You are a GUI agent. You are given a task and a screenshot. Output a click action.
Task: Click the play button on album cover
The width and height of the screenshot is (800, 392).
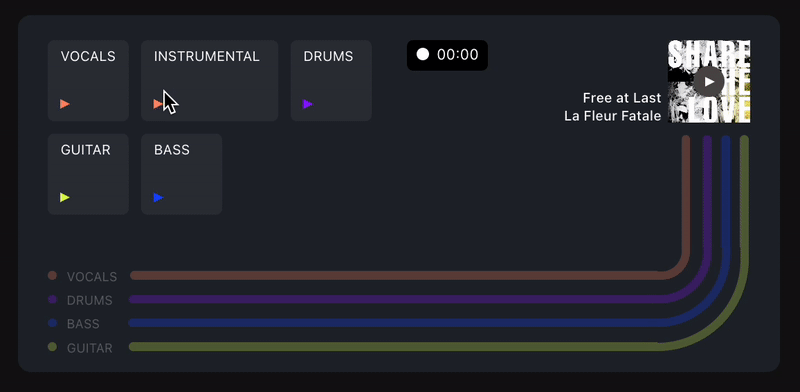(709, 82)
